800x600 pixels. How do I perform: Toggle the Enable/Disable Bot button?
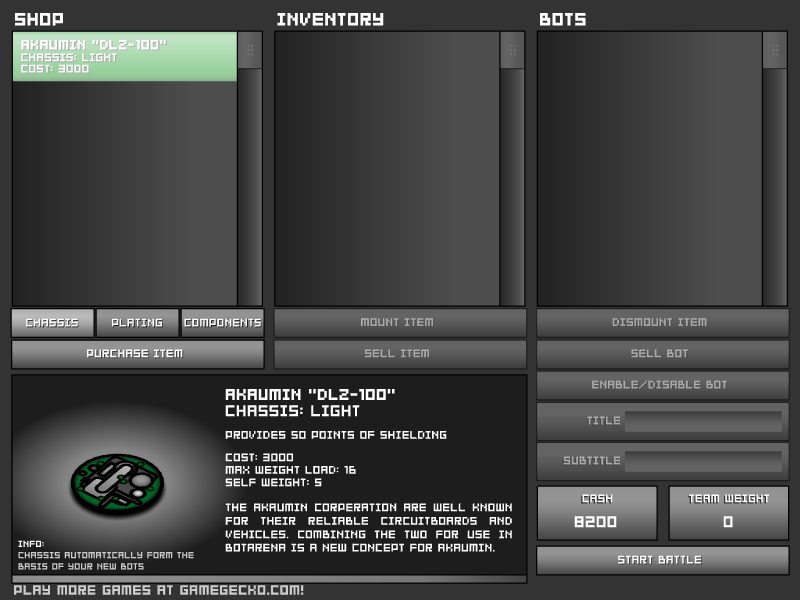tap(662, 385)
